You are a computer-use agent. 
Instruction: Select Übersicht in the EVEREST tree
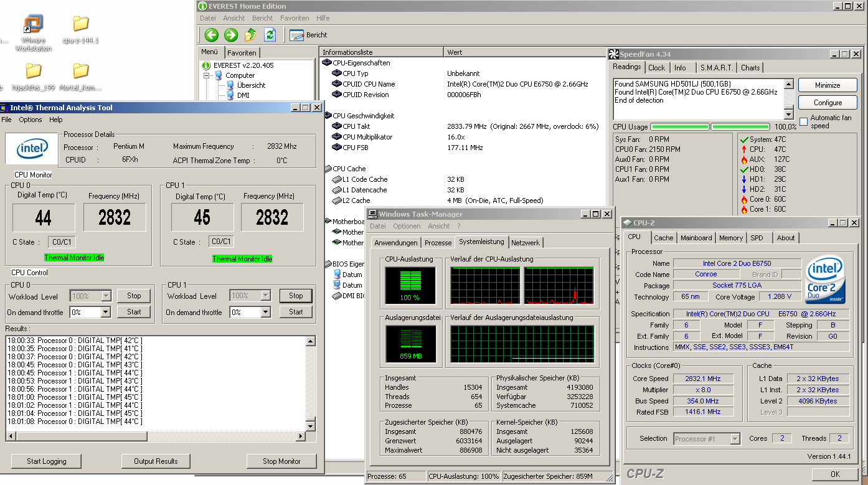(245, 85)
